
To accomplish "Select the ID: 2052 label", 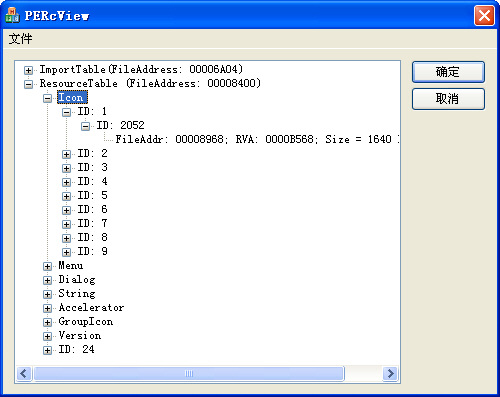I will point(120,125).
